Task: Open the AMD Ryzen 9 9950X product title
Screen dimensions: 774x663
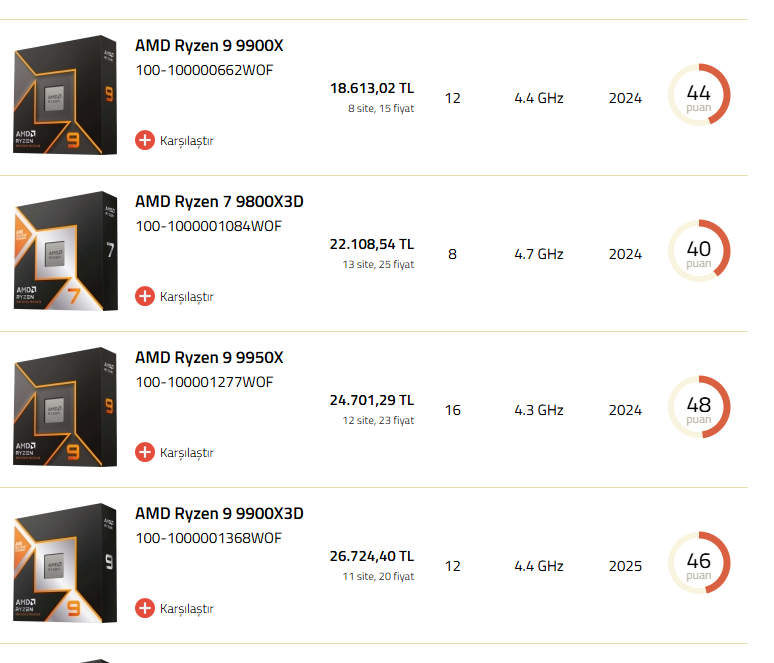Action: pos(209,357)
